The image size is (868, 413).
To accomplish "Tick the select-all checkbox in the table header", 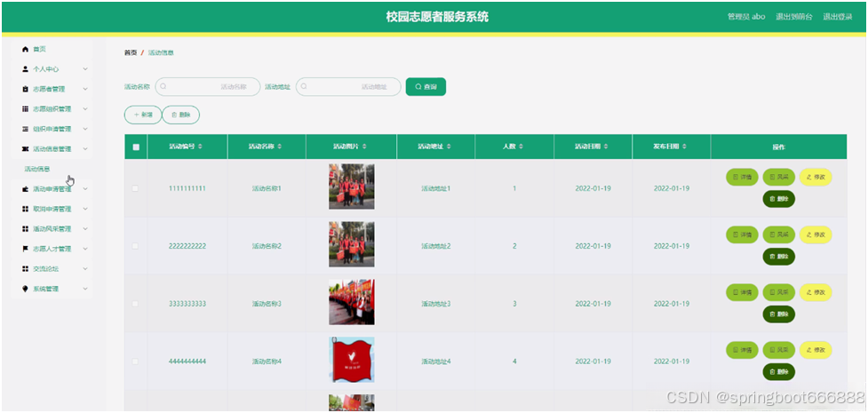I will pos(136,147).
